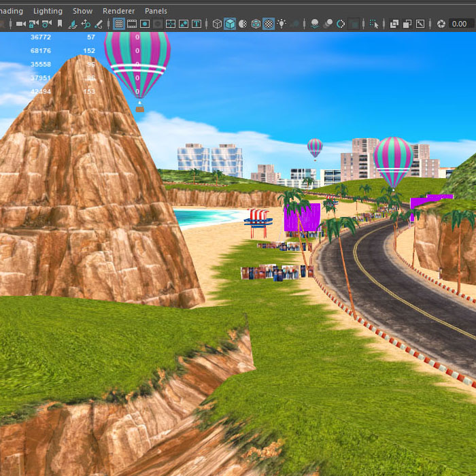Open the Renderer menu
The width and height of the screenshot is (476, 476).
click(118, 11)
